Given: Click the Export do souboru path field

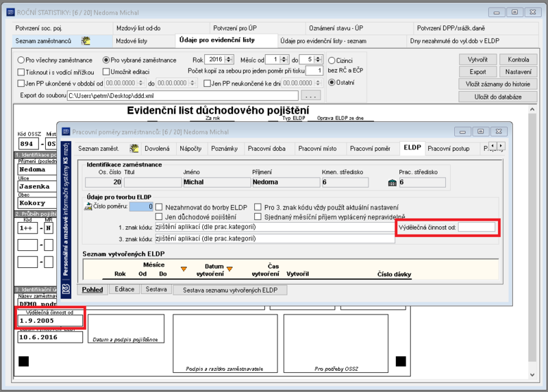Looking at the screenshot, I should [183, 95].
